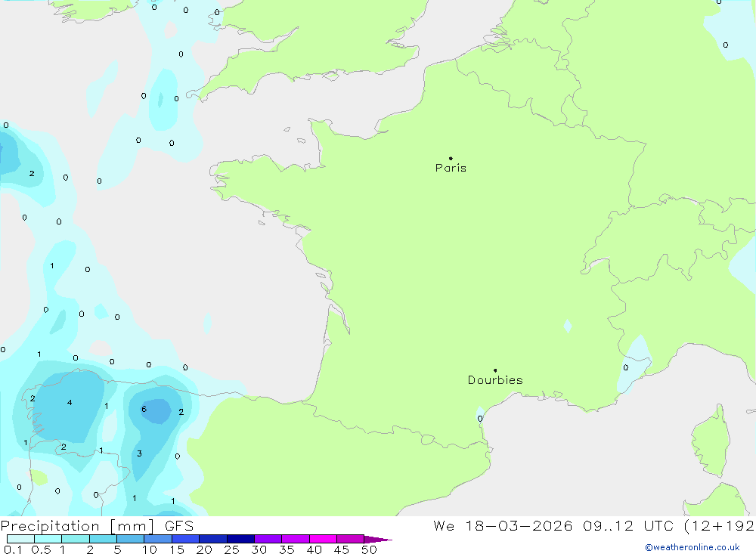756x554 pixels.
Task: Click the '15' legend scale value
Action: point(176,549)
